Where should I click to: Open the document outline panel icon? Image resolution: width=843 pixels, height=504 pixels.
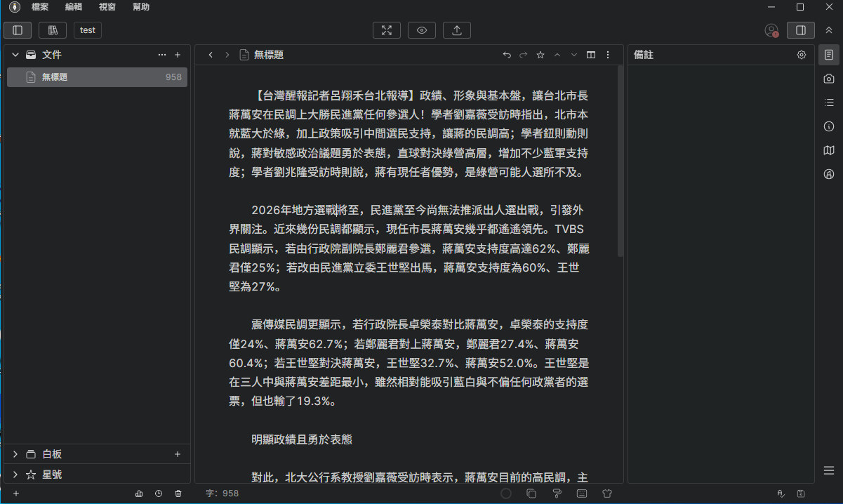coord(828,55)
